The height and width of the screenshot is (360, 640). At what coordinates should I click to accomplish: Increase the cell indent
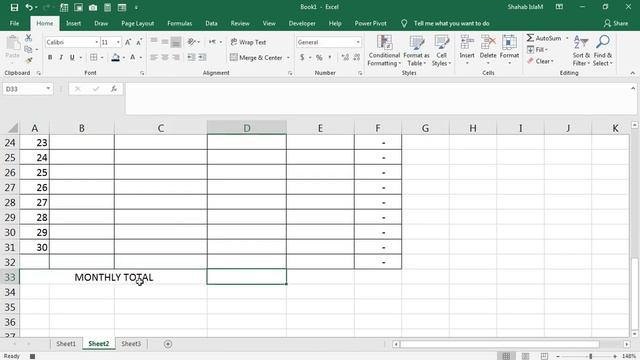[x=202, y=58]
